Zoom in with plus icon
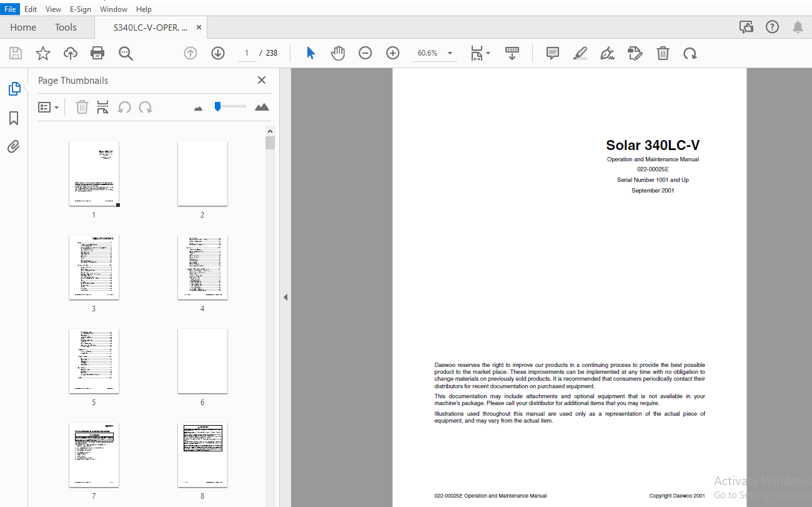This screenshot has height=507, width=812. pyautogui.click(x=393, y=53)
